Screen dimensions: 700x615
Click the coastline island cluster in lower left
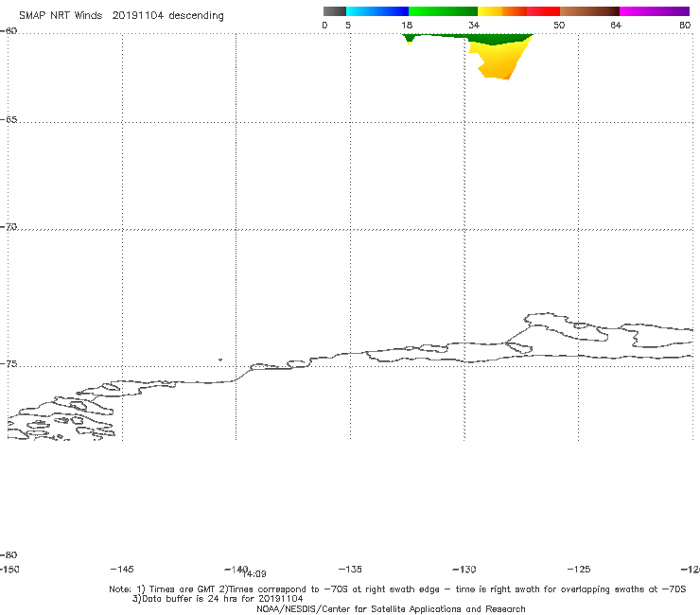61,417
